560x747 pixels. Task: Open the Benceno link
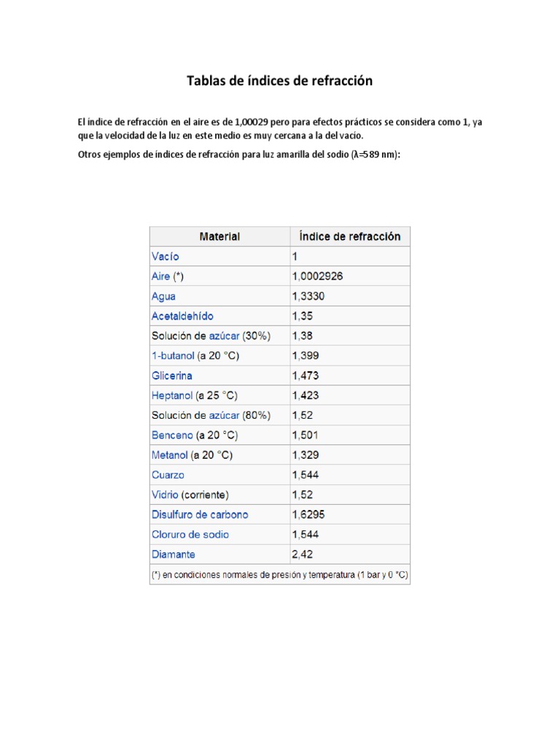tap(172, 435)
